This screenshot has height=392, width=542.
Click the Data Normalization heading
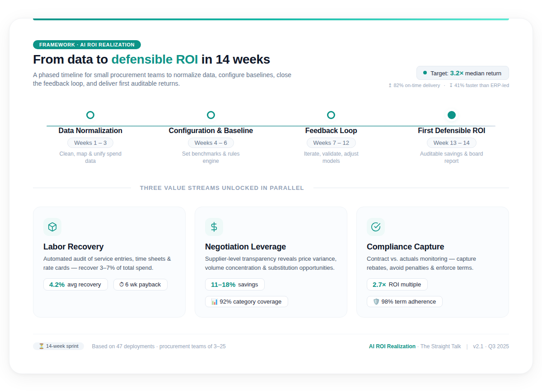point(90,131)
